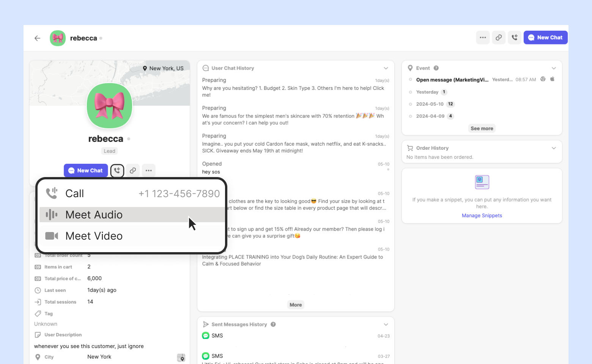Click the link icon on the profile card
592x364 pixels.
133,171
